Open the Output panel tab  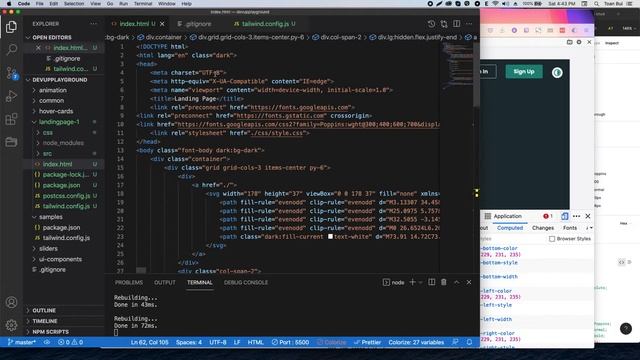click(164, 282)
